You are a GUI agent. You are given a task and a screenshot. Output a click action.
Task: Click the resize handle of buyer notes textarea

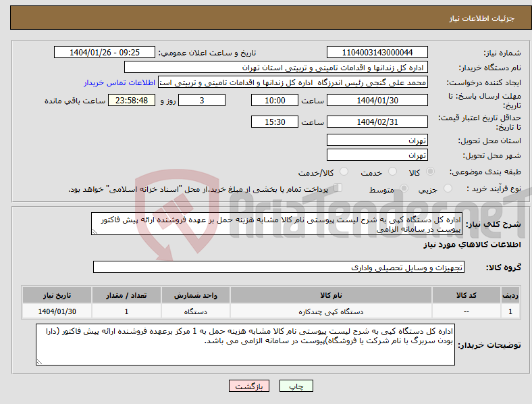pyautogui.click(x=39, y=362)
